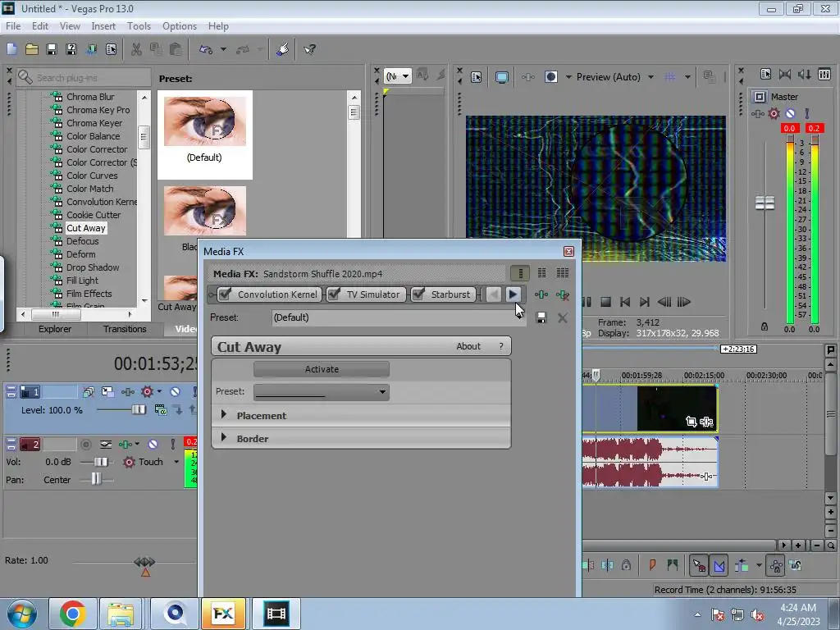This screenshot has height=630, width=840.
Task: Disable the Starburst plug-in checkbox
Action: 418,294
